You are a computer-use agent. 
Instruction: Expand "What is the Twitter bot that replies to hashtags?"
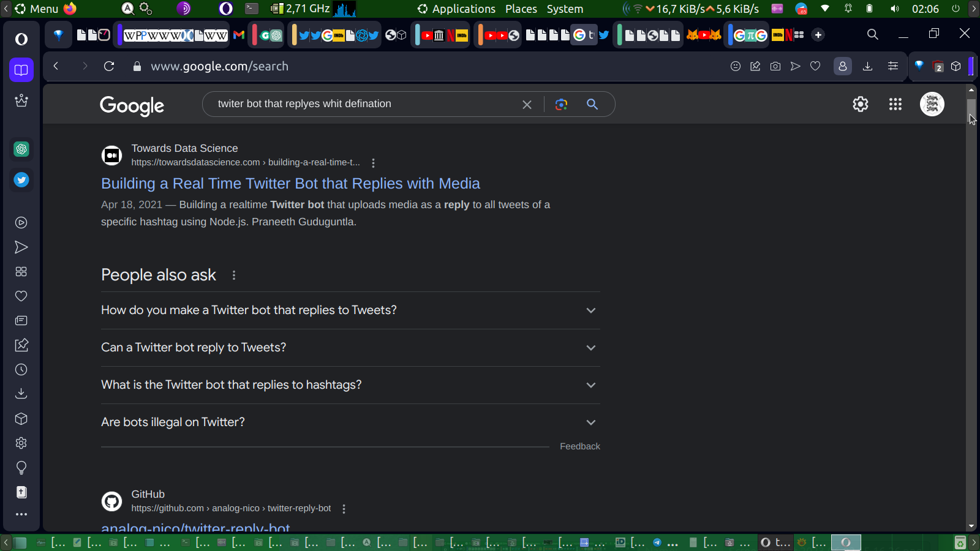tap(350, 385)
